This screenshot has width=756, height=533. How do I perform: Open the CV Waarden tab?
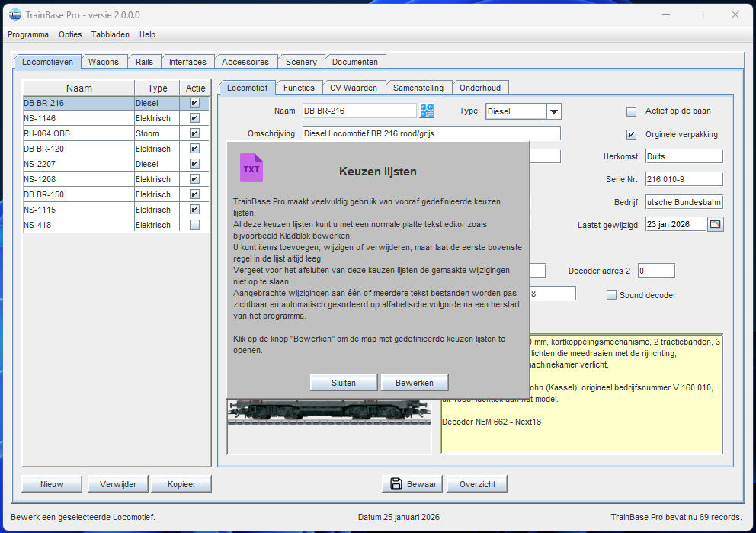[354, 88]
